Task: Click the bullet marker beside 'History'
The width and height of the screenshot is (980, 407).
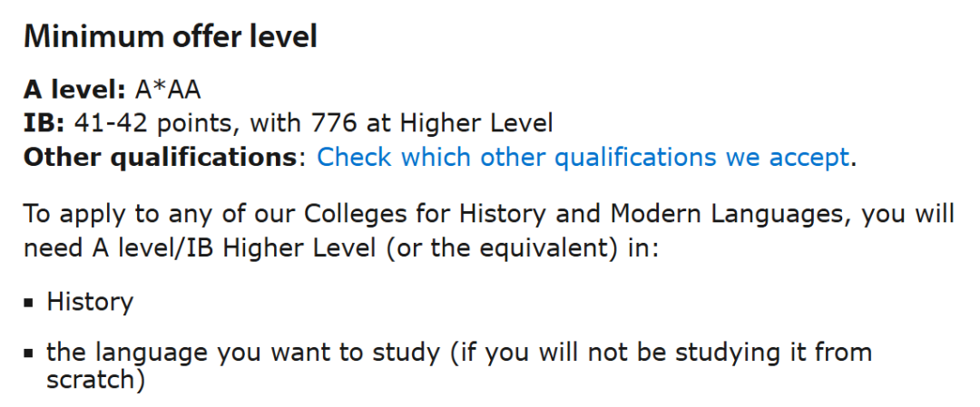Action: click(30, 302)
